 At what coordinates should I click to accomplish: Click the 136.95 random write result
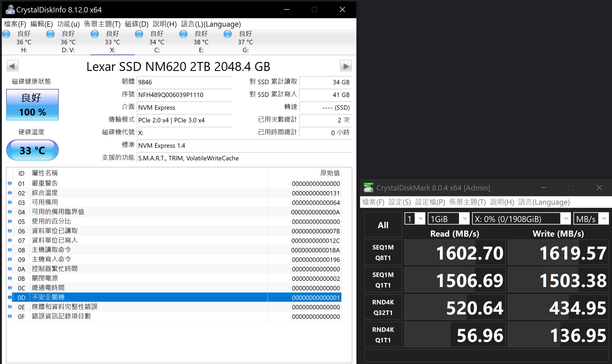[x=558, y=335]
